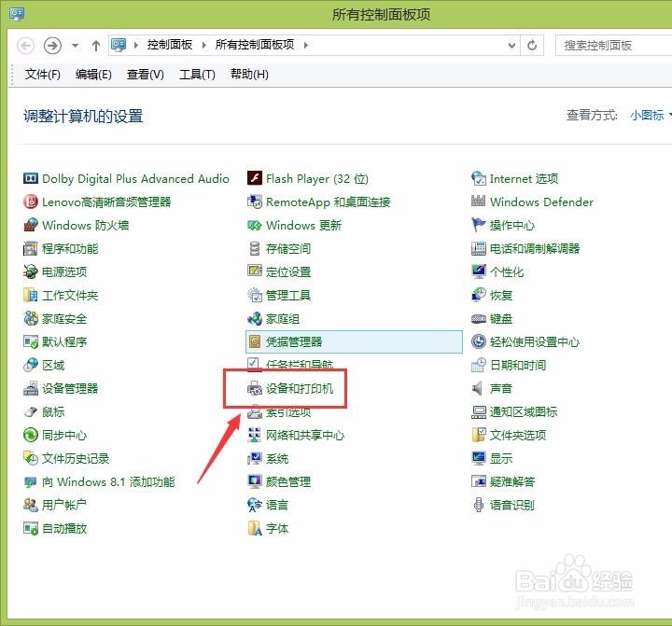Click the Forward navigation button
This screenshot has width=672, height=626.
coord(52,46)
